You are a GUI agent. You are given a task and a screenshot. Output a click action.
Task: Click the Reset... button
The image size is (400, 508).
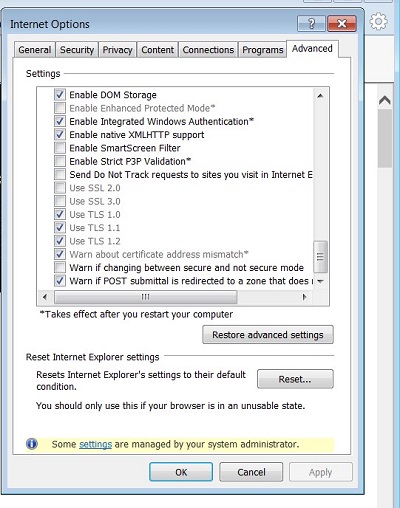pos(295,379)
